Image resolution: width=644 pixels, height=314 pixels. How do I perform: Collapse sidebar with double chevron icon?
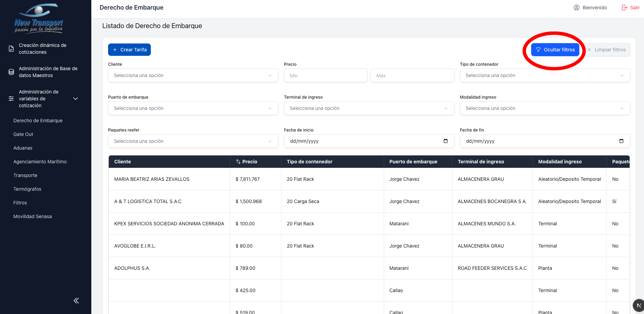tap(76, 301)
